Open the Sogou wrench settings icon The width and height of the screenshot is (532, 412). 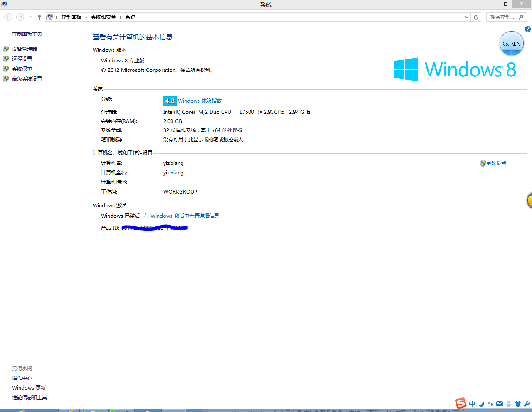click(527, 404)
